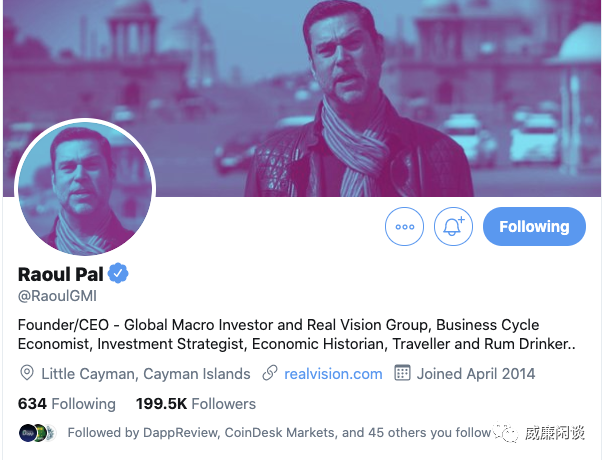Toggle the blue Following button
The height and width of the screenshot is (460, 604).
click(533, 226)
